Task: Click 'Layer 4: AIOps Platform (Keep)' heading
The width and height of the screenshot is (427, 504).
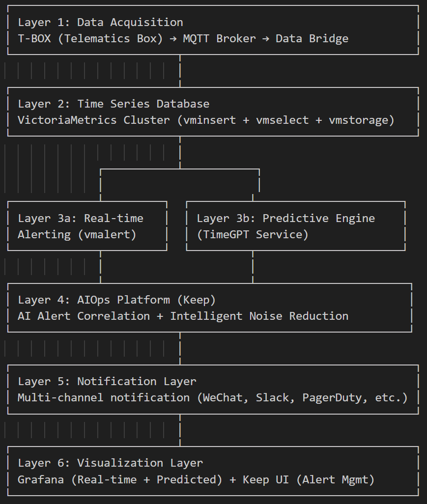Action: pos(116,300)
